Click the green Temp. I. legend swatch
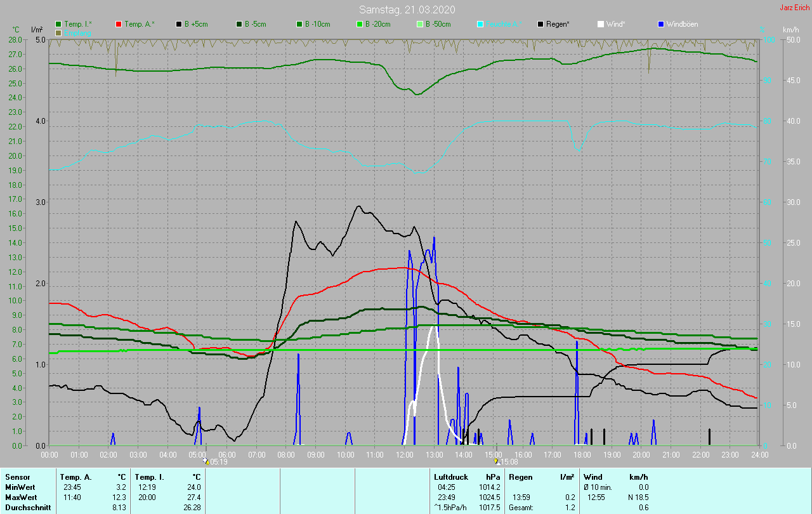The image size is (812, 514). point(59,24)
